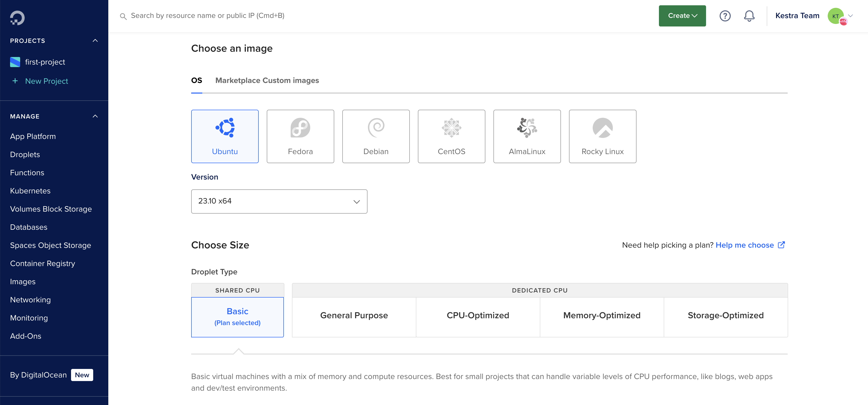Open the Version 23.10 x64 dropdown
The height and width of the screenshot is (405, 868).
pyautogui.click(x=279, y=201)
